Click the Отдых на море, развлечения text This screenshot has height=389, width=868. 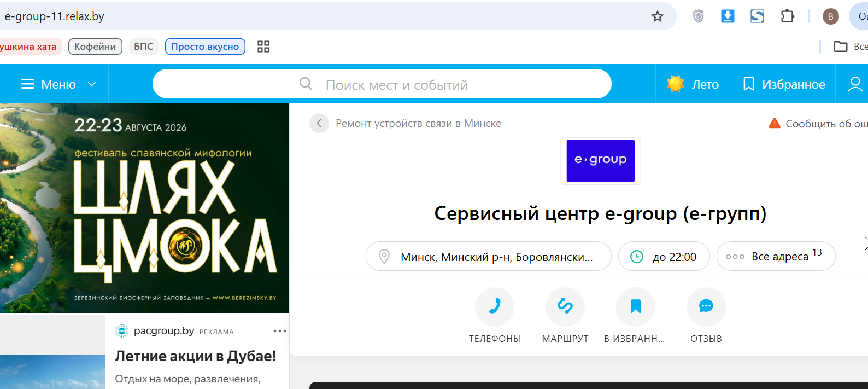(x=187, y=379)
